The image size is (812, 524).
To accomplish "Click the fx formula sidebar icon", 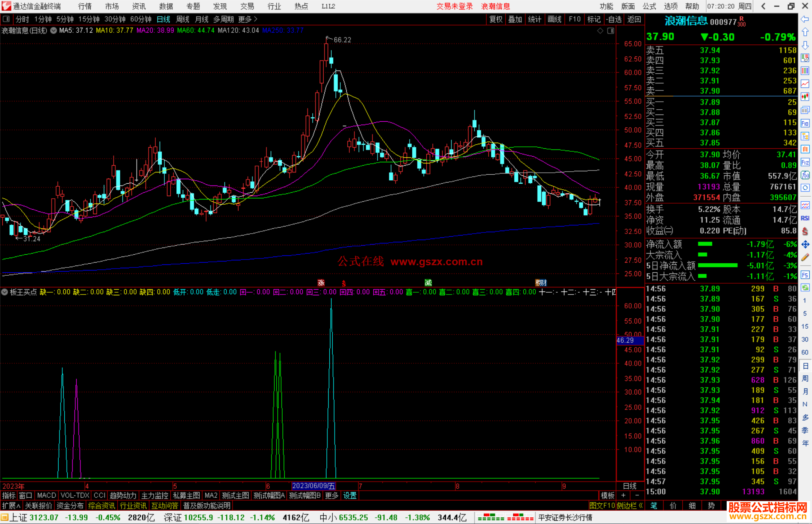I will [805, 175].
